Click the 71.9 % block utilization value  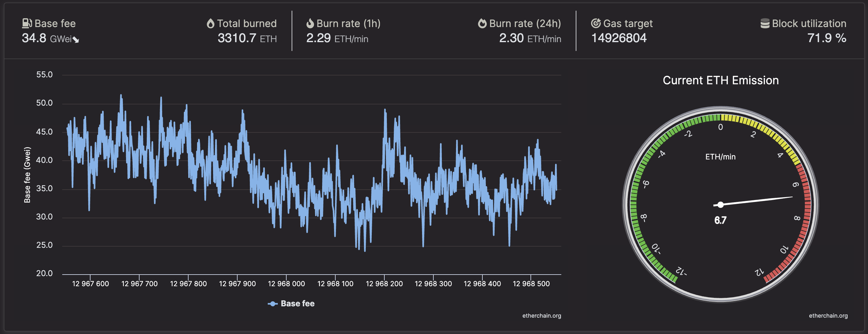827,38
